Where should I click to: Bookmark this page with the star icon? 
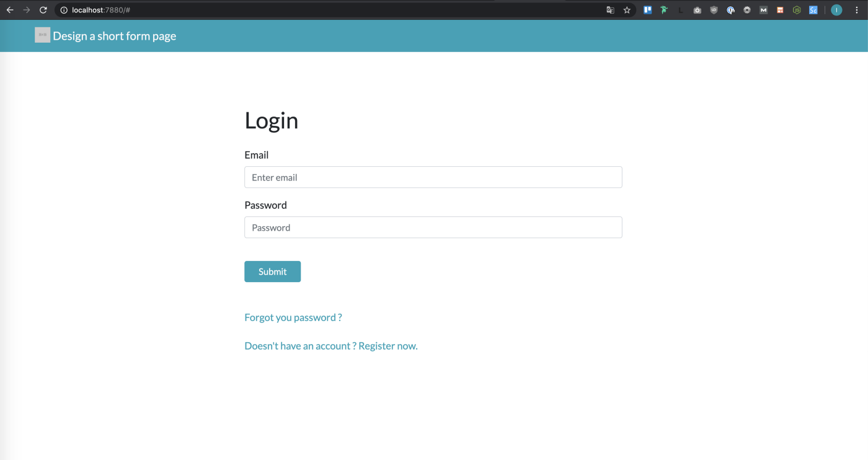coord(627,10)
